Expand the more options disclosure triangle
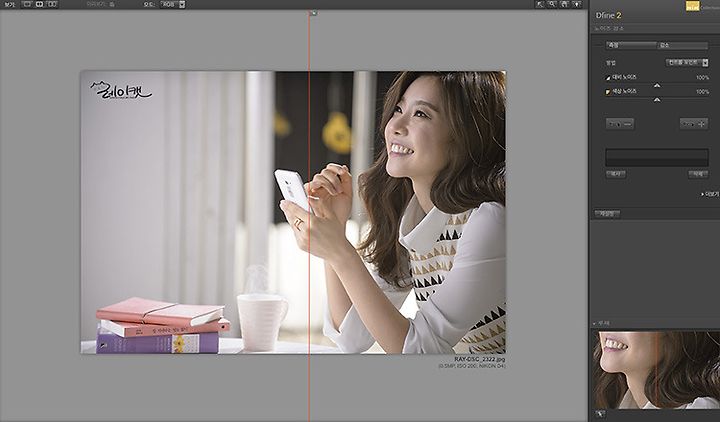Screen dimensions: 720x422 (x=702, y=195)
